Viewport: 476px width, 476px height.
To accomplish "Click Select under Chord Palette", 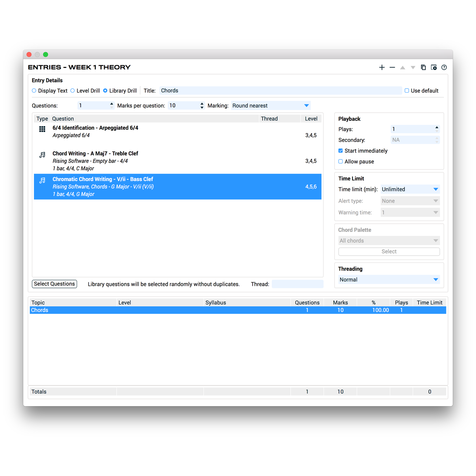I will click(x=389, y=251).
